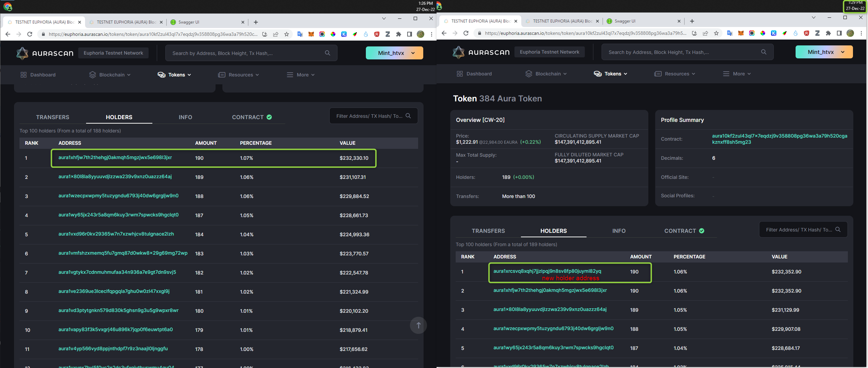Click URL address bar in right browser
Viewport: 868px width, 368px height.
point(585,33)
